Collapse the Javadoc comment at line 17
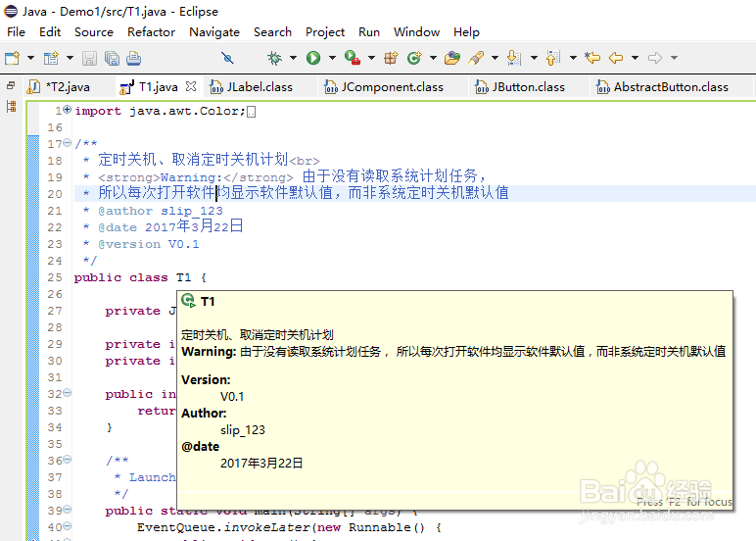The height and width of the screenshot is (541, 756). [x=67, y=143]
